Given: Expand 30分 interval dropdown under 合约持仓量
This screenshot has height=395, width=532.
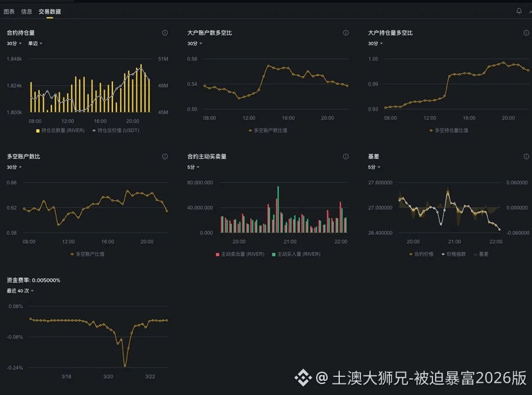Looking at the screenshot, I should (x=14, y=44).
